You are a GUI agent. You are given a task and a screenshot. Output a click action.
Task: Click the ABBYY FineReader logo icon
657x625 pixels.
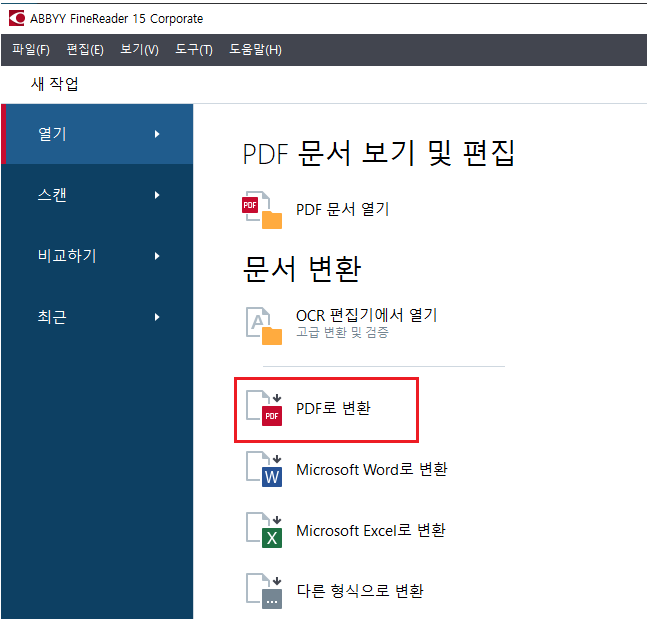click(x=17, y=18)
